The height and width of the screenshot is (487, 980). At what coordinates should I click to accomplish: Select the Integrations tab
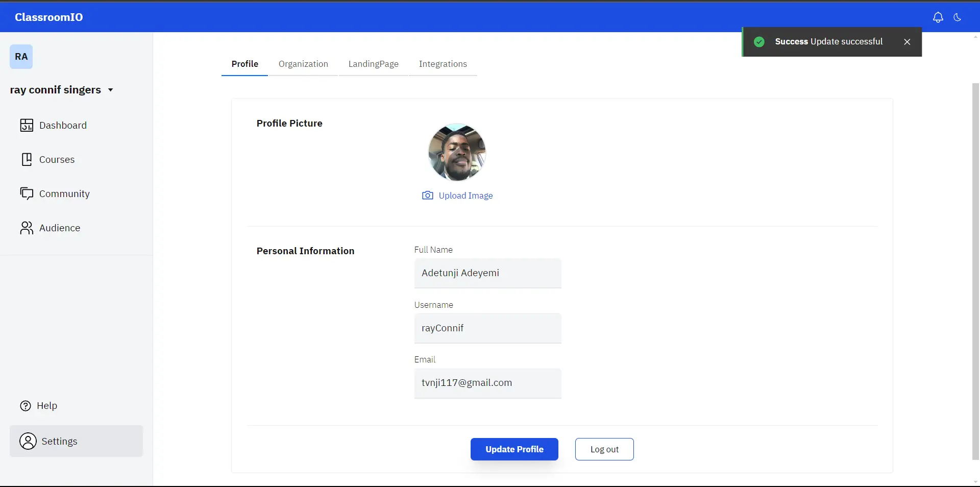(x=443, y=64)
